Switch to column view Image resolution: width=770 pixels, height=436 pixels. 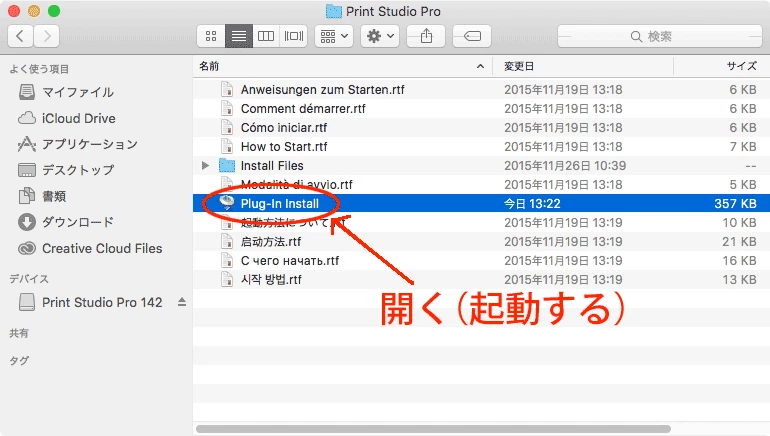[266, 36]
